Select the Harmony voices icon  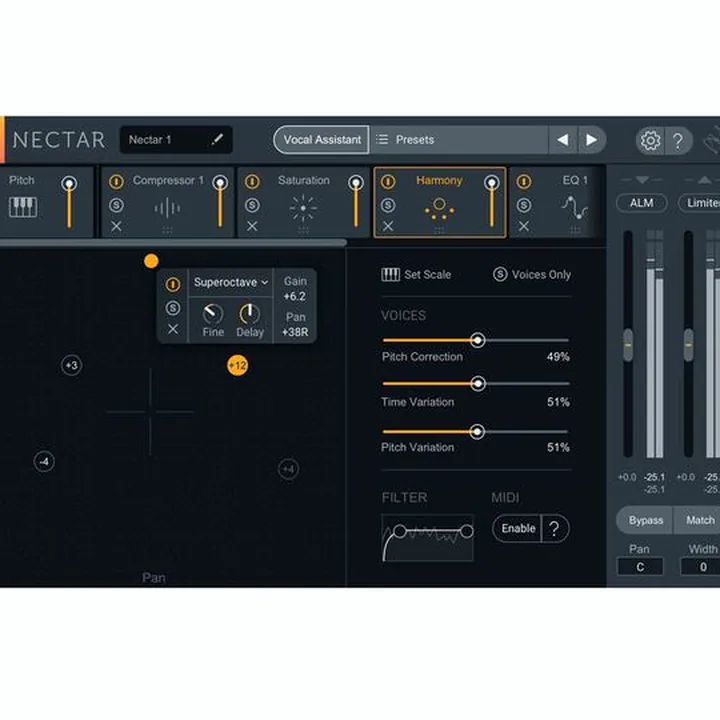click(439, 208)
